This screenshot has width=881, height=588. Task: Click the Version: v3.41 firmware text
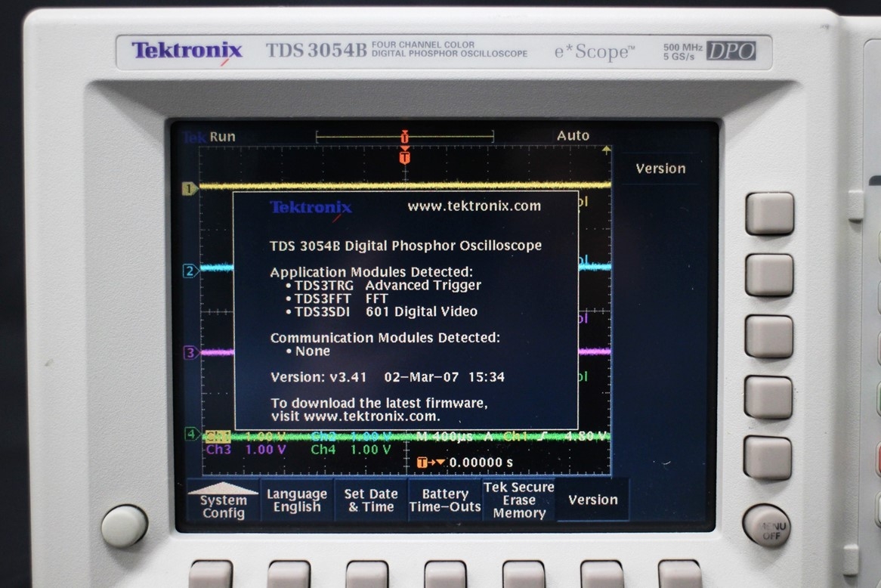[x=319, y=377]
